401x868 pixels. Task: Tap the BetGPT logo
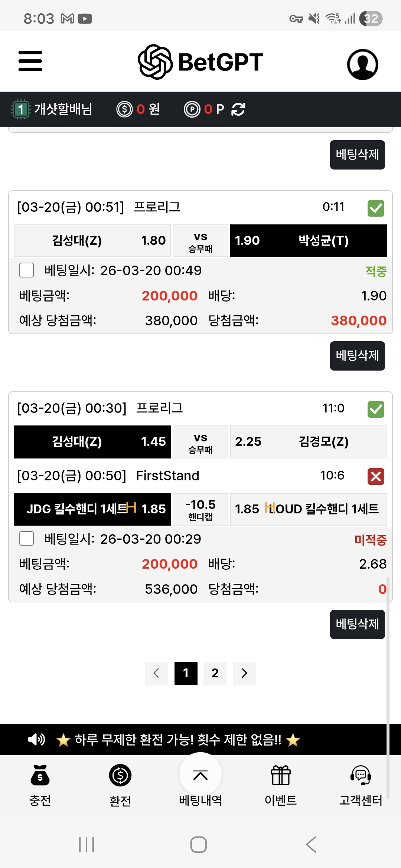[x=200, y=62]
